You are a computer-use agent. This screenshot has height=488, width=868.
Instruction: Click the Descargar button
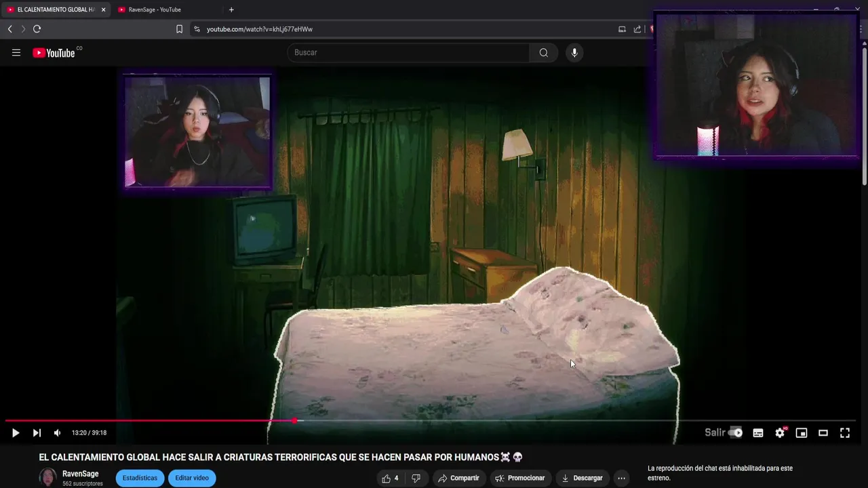point(582,478)
